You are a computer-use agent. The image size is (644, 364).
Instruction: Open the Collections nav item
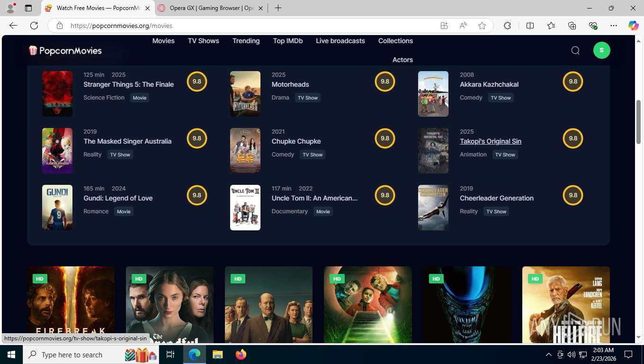tap(395, 41)
